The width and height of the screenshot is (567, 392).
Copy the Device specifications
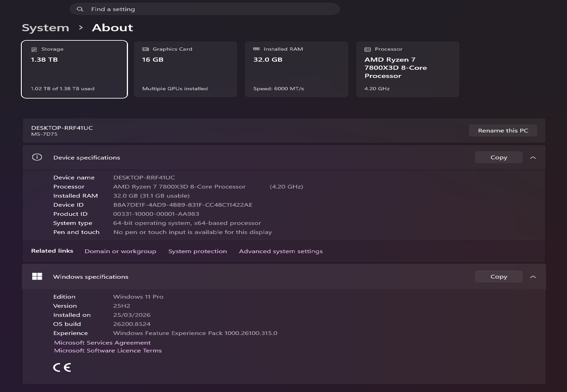(499, 157)
